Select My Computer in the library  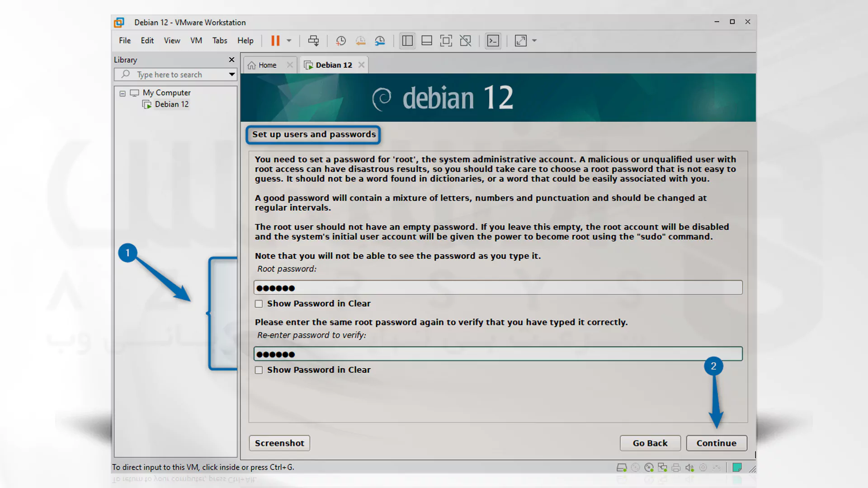point(166,93)
